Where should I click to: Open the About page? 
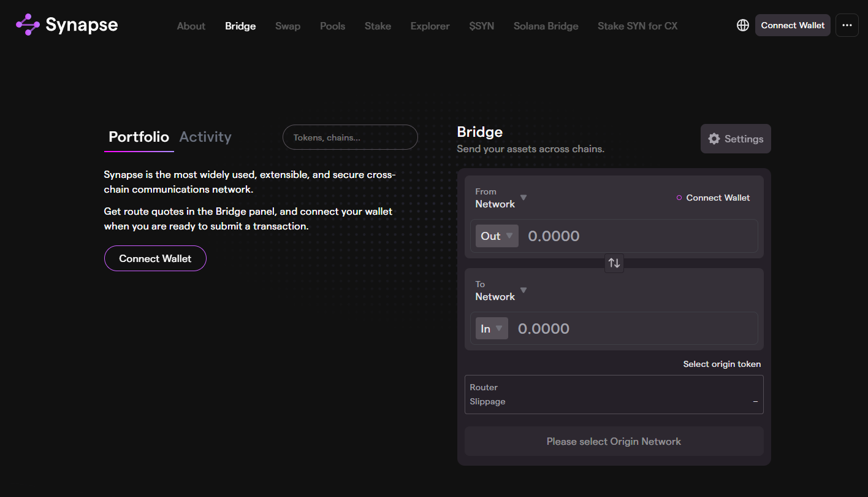coord(191,26)
